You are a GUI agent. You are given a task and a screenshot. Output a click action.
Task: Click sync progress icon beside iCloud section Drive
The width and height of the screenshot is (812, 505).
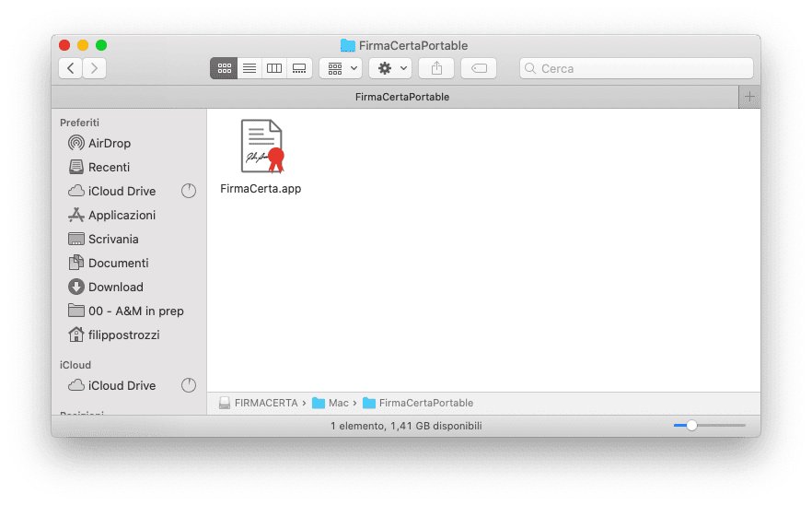189,385
